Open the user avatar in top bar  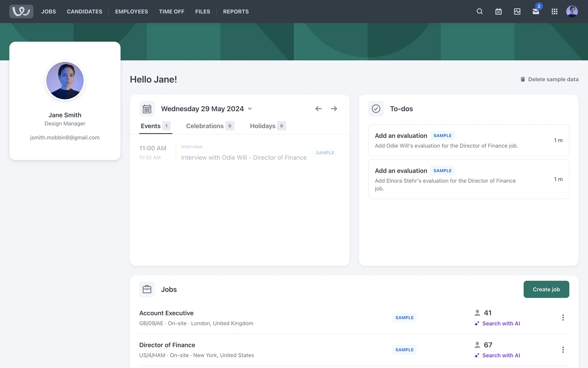tap(572, 11)
